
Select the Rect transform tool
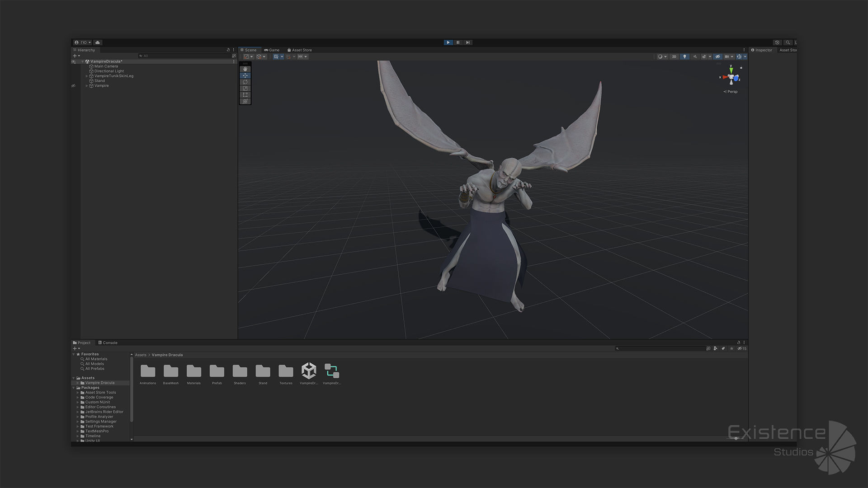[245, 95]
